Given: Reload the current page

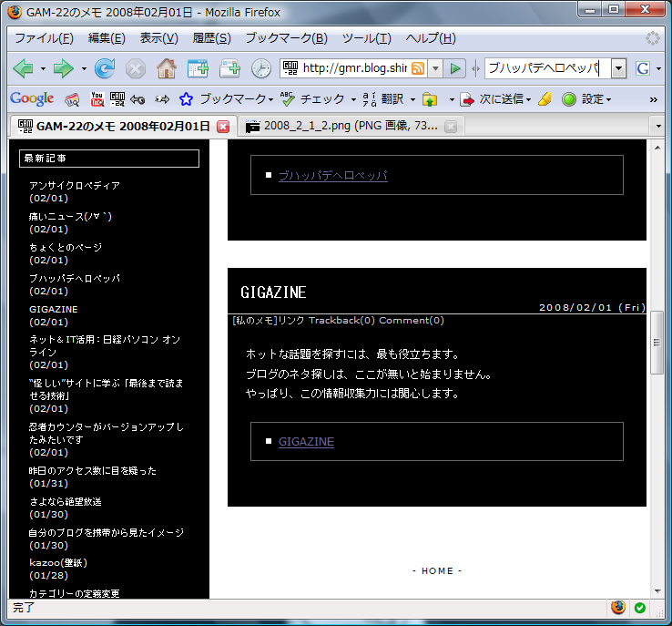Looking at the screenshot, I should coord(105,68).
